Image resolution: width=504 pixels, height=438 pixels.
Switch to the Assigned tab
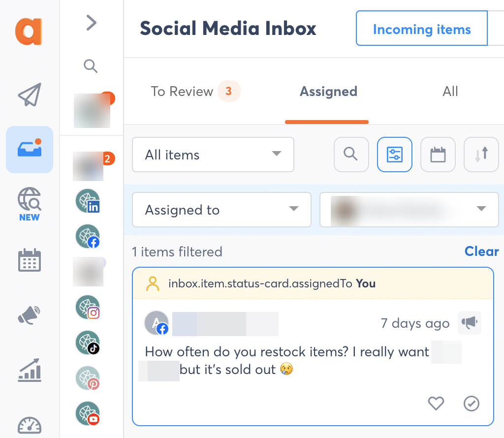click(x=328, y=92)
